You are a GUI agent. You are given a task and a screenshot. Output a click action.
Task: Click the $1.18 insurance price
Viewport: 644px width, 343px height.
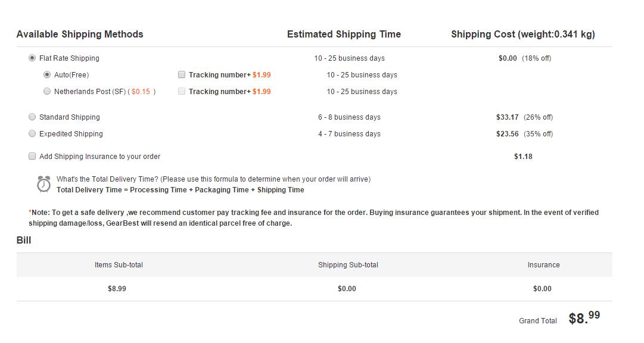(x=523, y=157)
